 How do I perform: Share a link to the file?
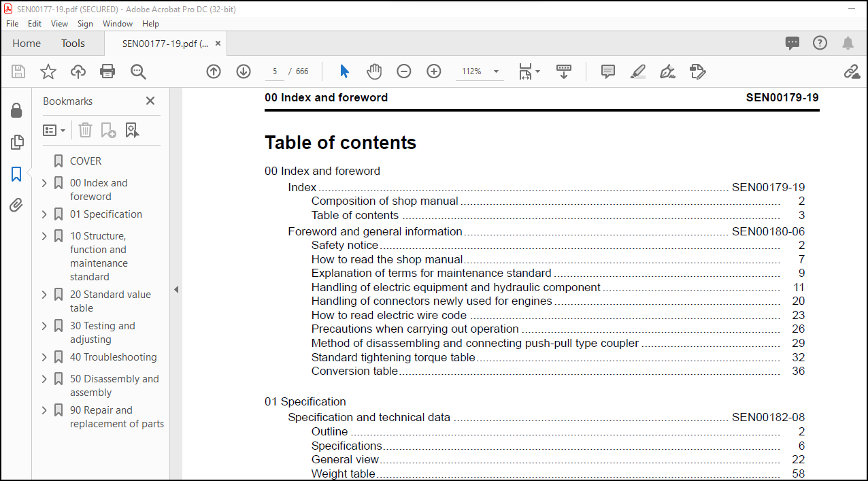click(x=852, y=71)
